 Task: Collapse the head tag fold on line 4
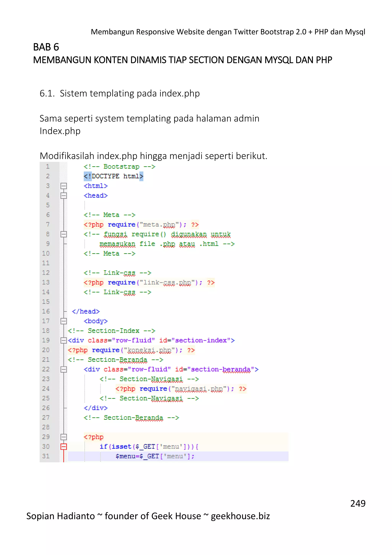point(64,195)
